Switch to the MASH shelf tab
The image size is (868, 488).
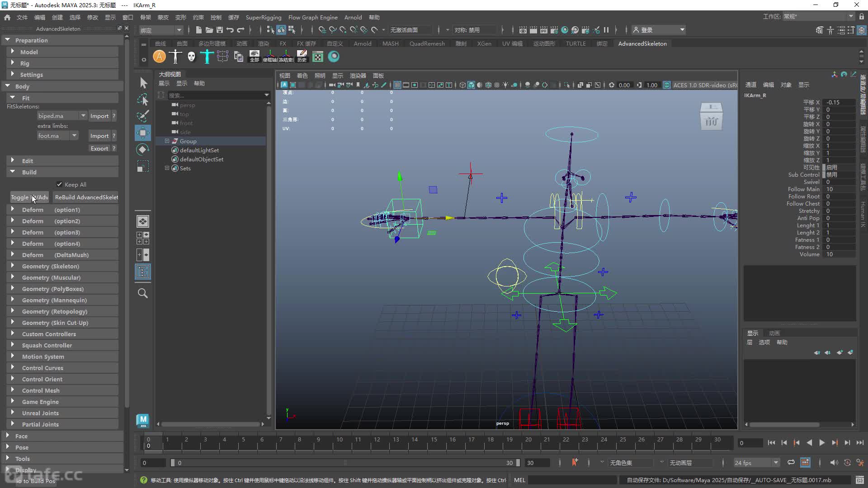(x=390, y=43)
